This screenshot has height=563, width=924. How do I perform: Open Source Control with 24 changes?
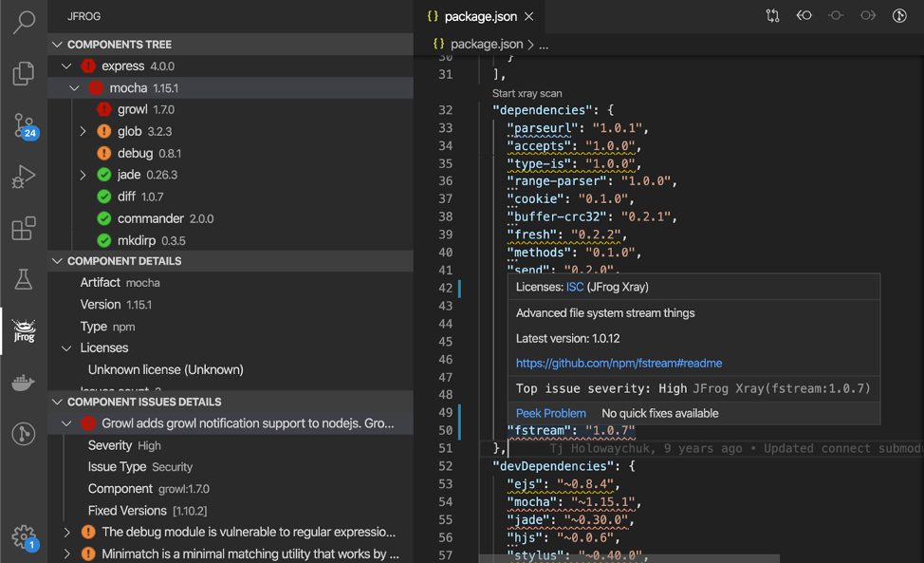(x=25, y=125)
